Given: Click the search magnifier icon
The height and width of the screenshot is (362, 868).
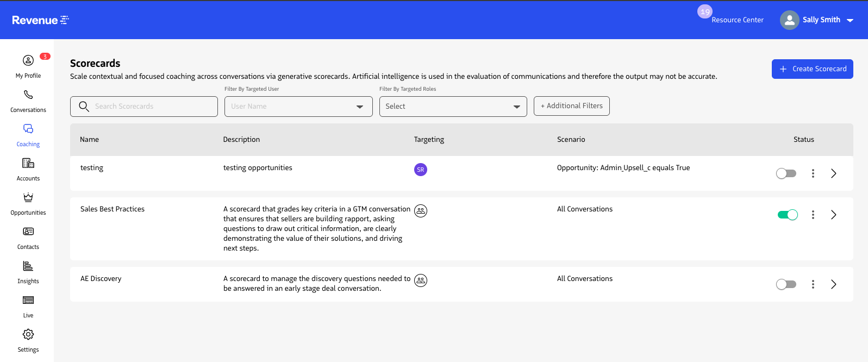Looking at the screenshot, I should pos(84,106).
